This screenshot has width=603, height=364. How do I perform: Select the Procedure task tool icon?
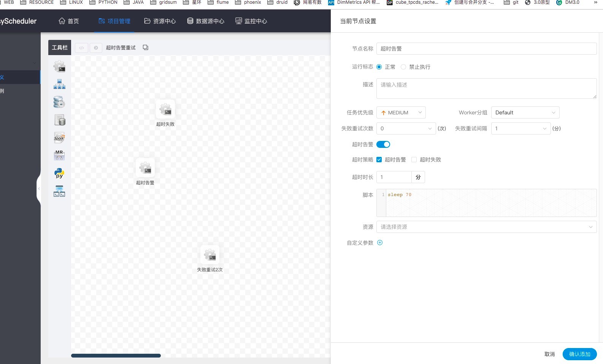point(59,102)
